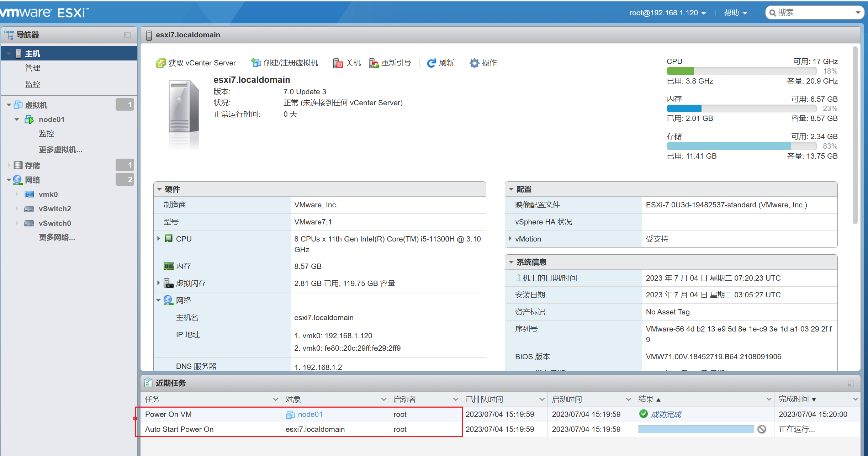Click the storage usage bar
This screenshot has width=868, height=456.
coord(741,146)
